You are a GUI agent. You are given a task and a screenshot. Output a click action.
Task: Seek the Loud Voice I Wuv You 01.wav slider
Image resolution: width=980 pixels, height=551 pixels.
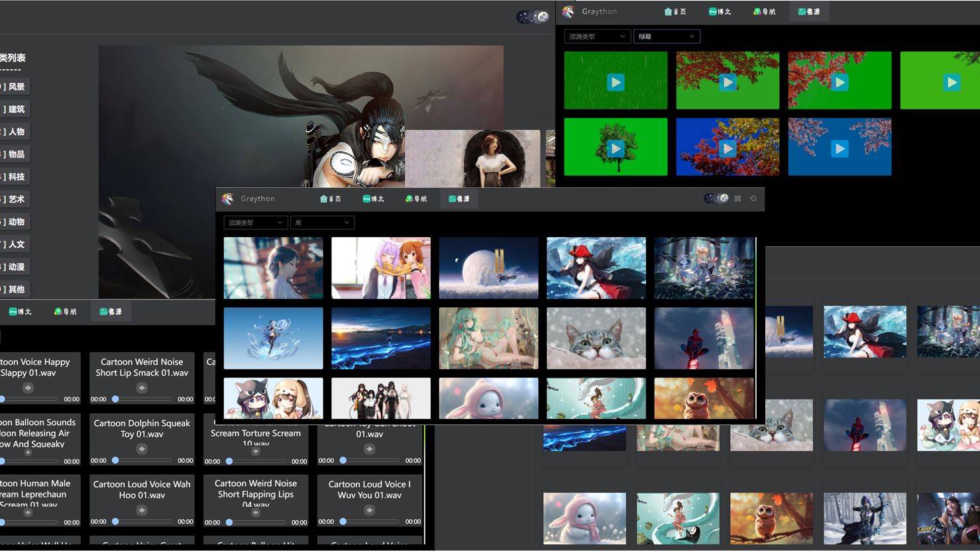coord(370,521)
